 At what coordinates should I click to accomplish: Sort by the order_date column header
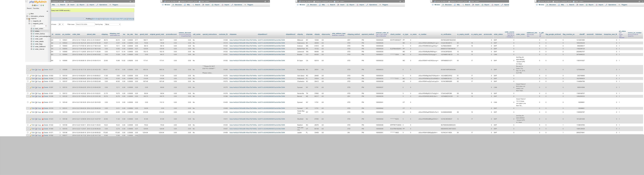[76, 34]
